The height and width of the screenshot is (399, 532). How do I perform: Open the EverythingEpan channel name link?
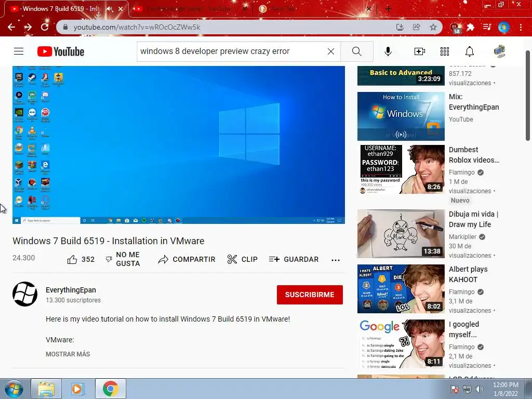71,290
